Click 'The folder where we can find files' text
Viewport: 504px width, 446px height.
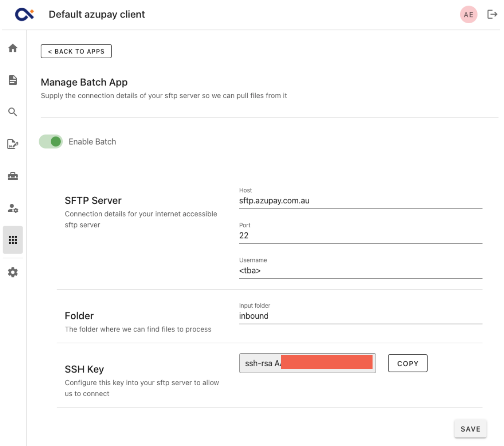click(138, 329)
